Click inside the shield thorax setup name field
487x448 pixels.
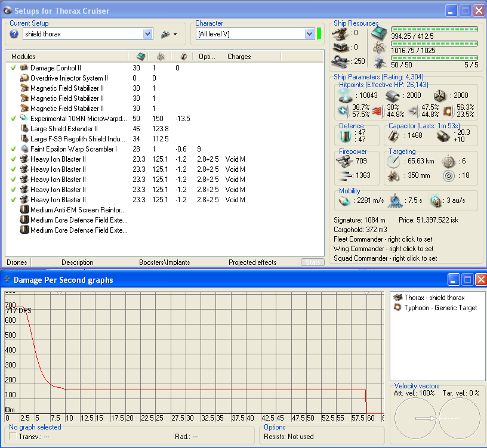coord(83,34)
